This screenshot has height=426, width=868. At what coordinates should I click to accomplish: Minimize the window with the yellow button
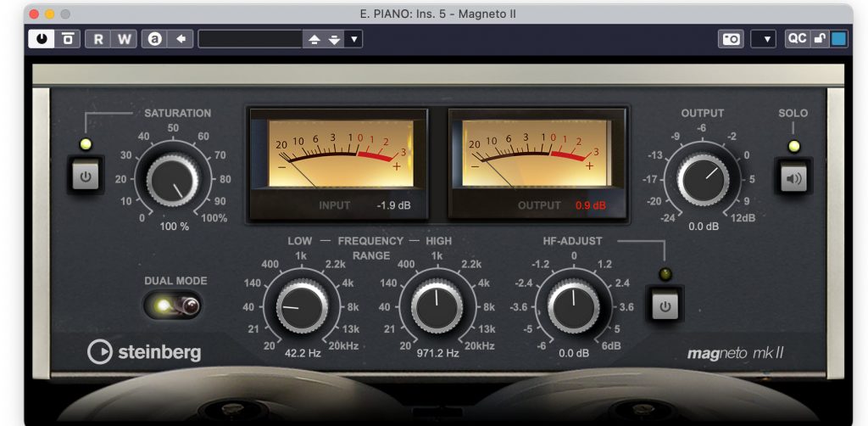click(x=50, y=14)
